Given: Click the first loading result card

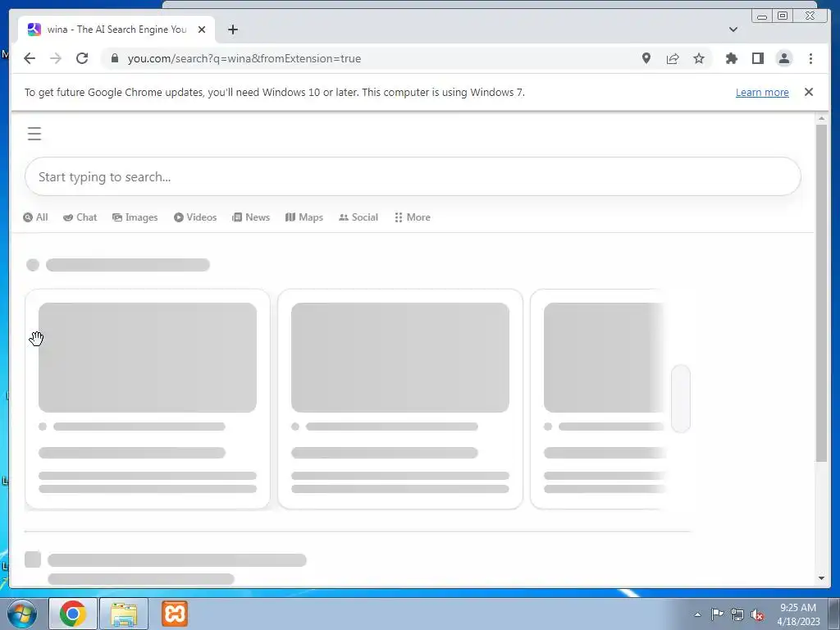Looking at the screenshot, I should (x=148, y=399).
